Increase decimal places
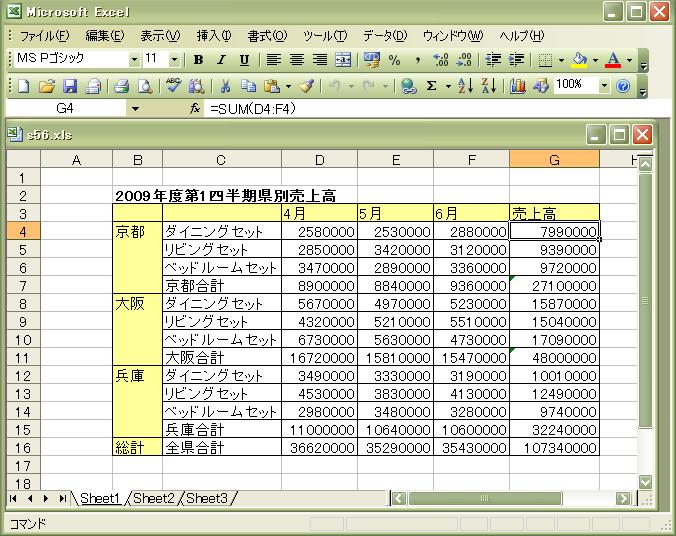Viewport: 676px width, 536px height. [441, 60]
